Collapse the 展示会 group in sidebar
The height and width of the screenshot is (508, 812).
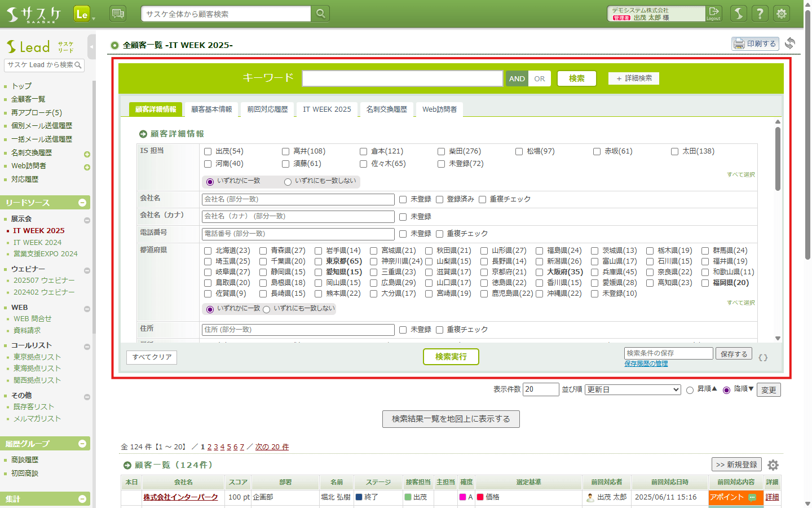(87, 220)
